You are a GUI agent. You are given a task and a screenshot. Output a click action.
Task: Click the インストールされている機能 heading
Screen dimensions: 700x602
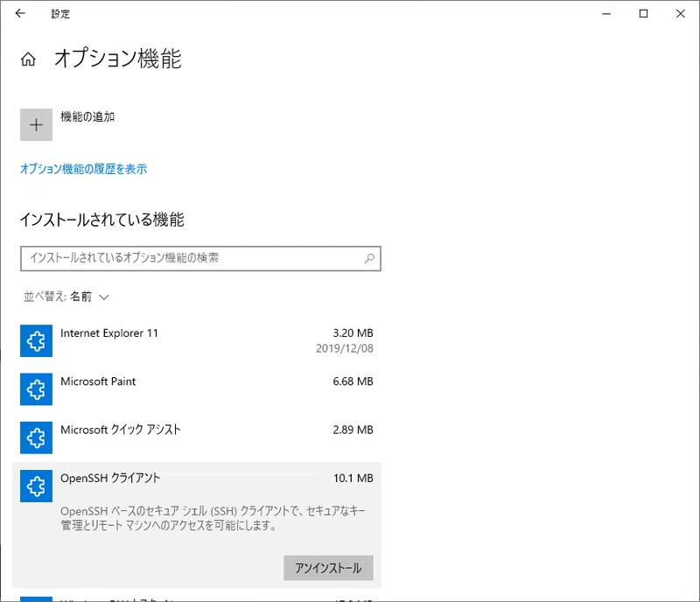point(102,220)
